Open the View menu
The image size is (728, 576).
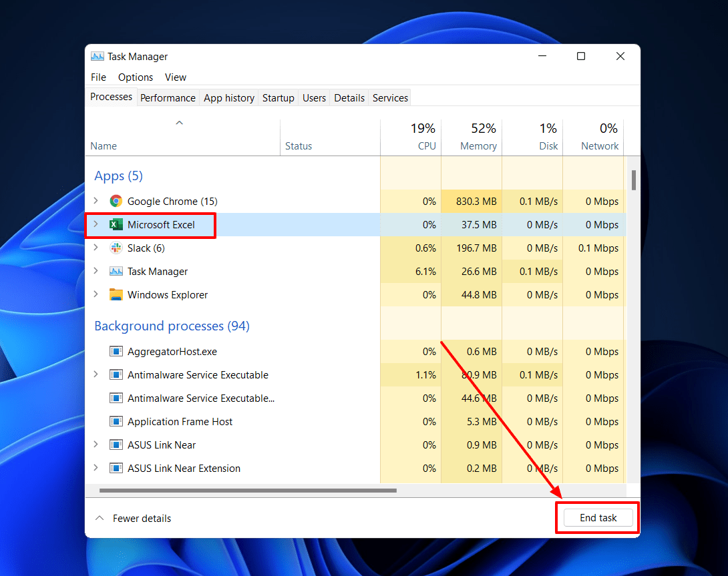point(176,77)
